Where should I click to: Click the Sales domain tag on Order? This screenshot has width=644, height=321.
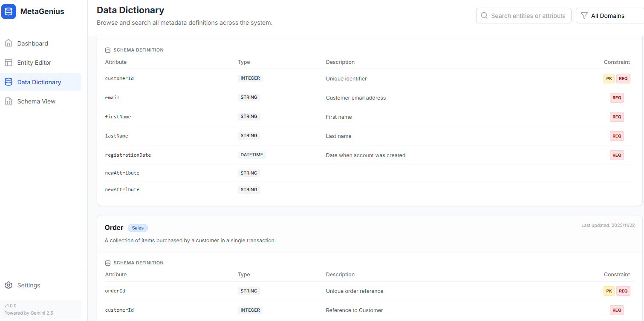138,228
